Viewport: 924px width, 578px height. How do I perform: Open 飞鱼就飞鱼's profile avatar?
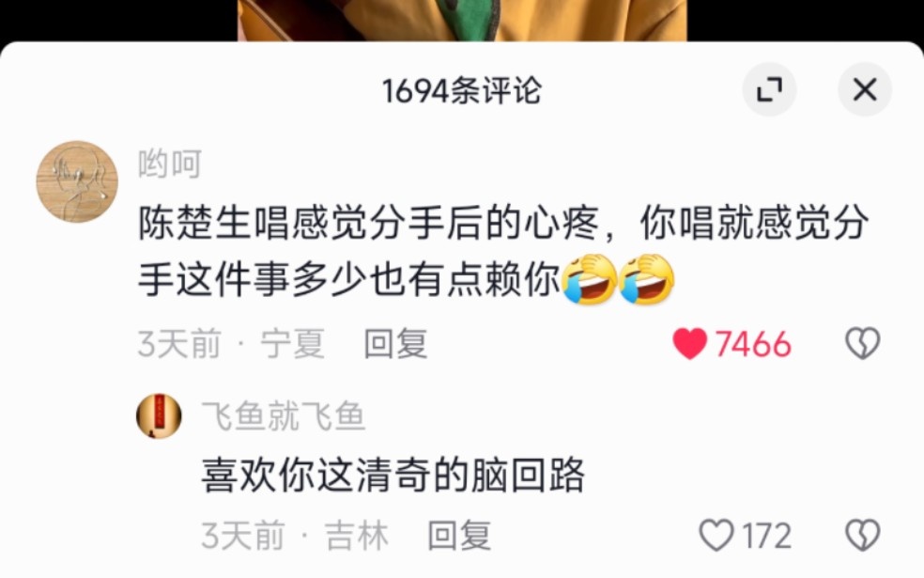pos(159,415)
